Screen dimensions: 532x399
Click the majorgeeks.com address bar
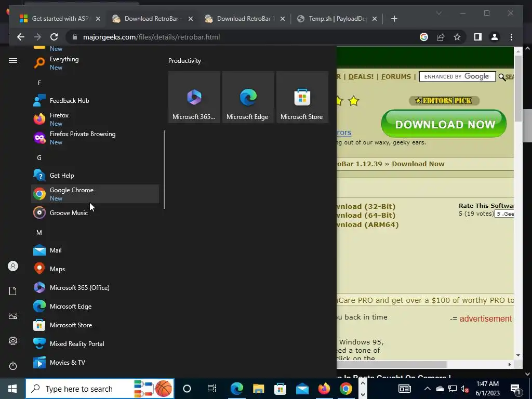[x=244, y=37]
